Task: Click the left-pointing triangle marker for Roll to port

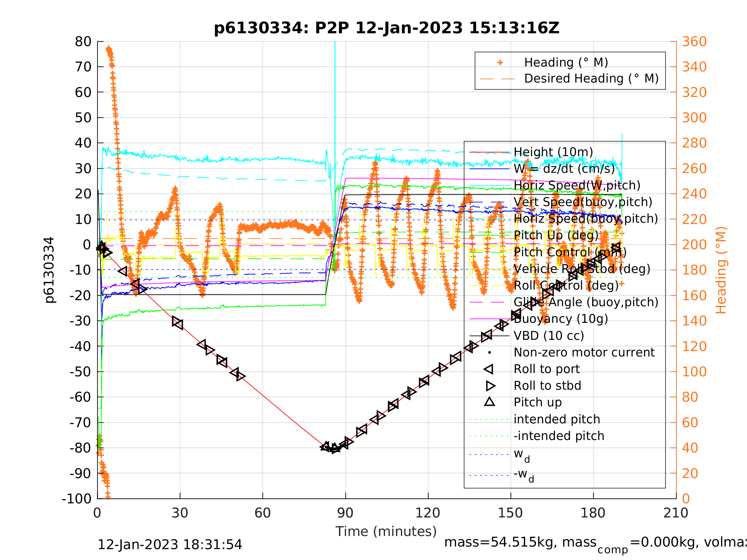Action: coord(489,369)
